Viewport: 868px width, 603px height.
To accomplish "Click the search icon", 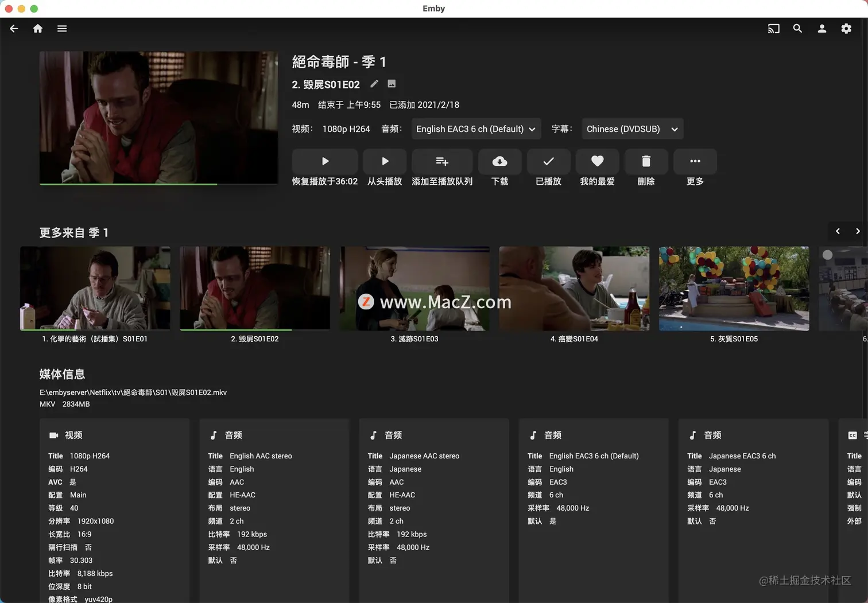I will point(797,28).
